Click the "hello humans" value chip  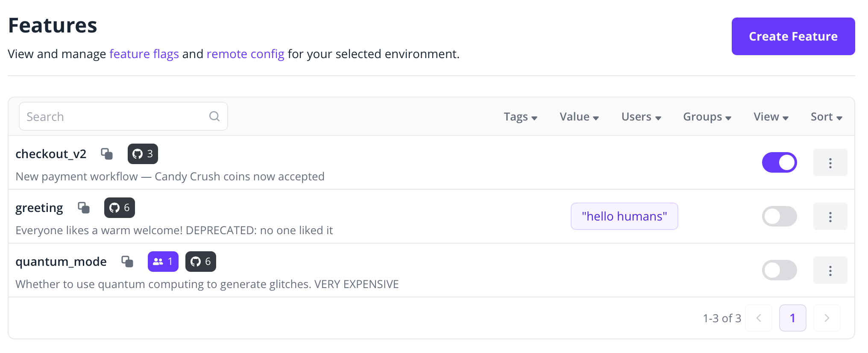[x=624, y=216]
